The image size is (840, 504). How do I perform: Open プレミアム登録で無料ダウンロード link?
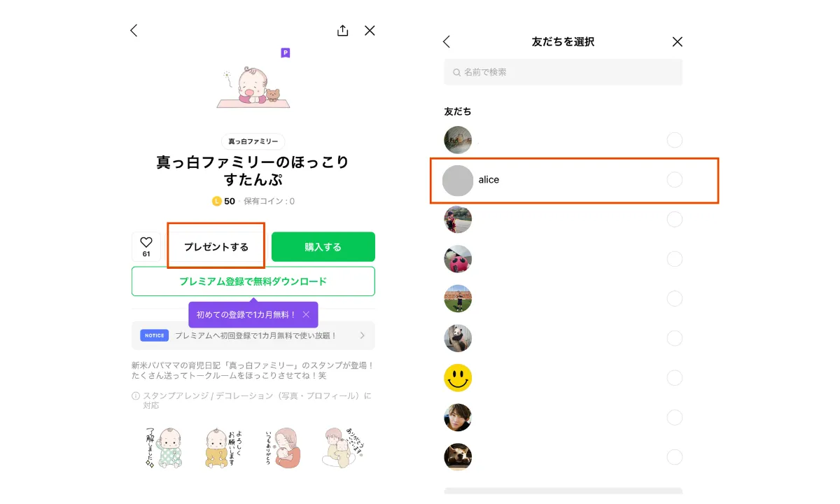pyautogui.click(x=253, y=281)
